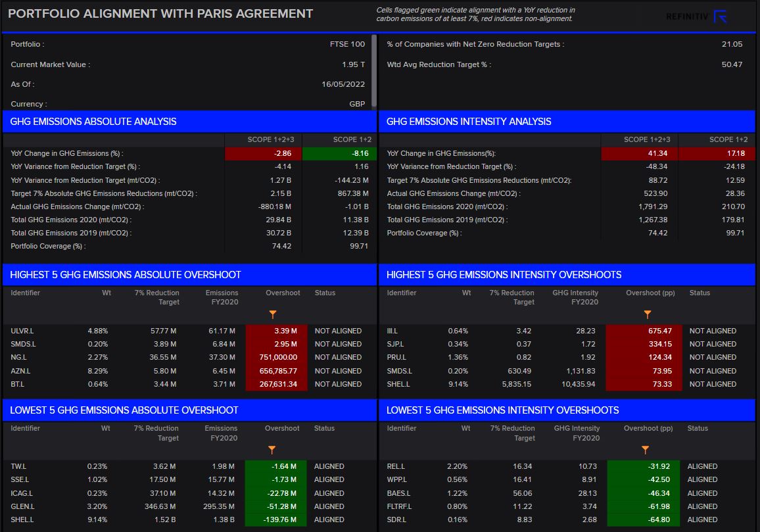Click the WPP.L identifier
This screenshot has height=532, width=760.
click(397, 479)
